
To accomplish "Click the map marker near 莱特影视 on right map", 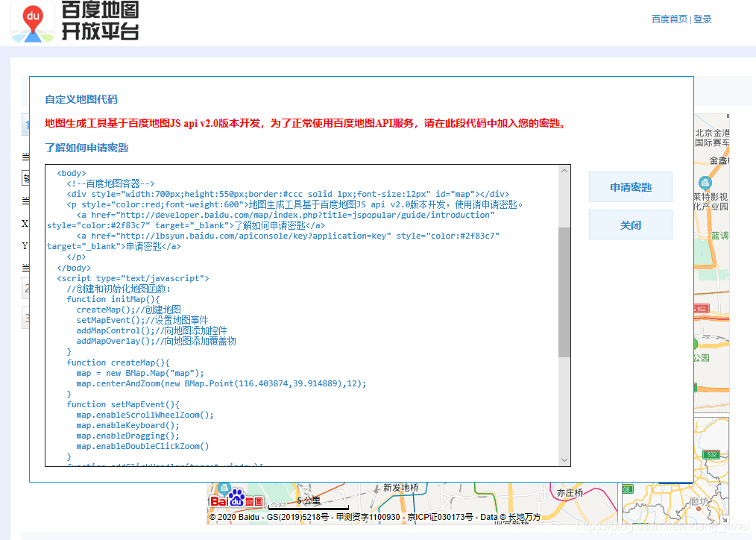I will coord(705,183).
